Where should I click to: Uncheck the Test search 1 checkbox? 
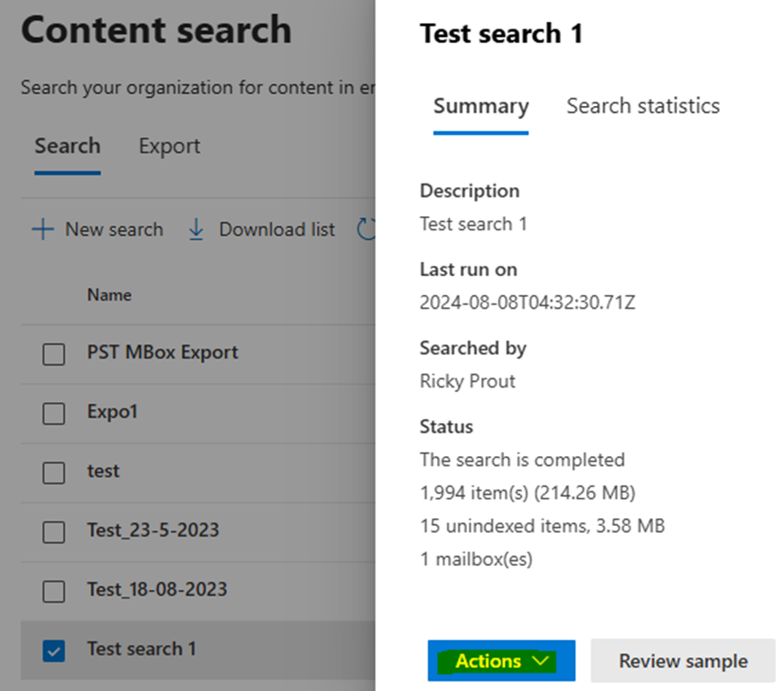54,650
